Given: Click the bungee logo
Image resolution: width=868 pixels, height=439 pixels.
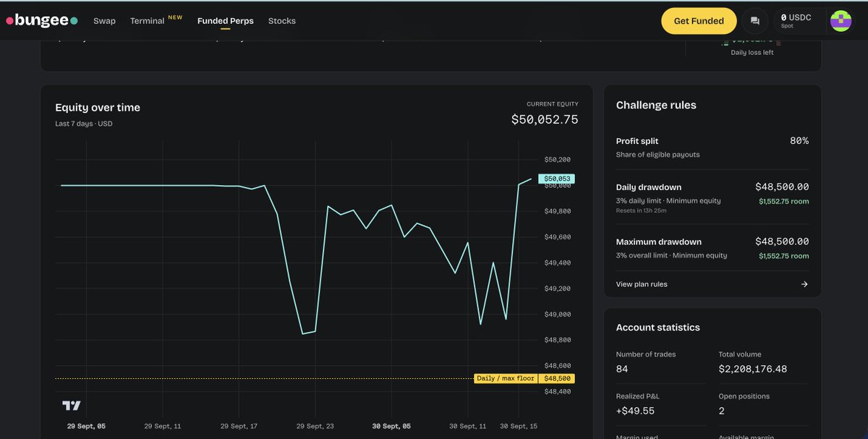Looking at the screenshot, I should 42,21.
